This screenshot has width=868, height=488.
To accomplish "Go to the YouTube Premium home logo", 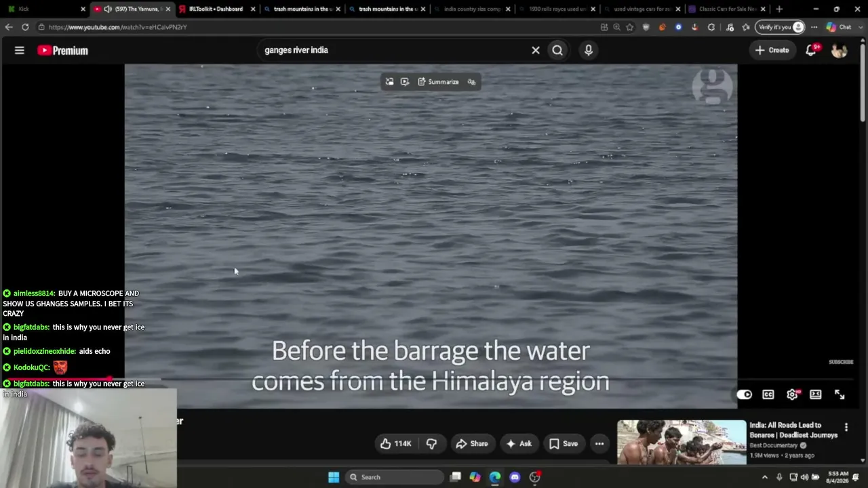I will point(62,50).
